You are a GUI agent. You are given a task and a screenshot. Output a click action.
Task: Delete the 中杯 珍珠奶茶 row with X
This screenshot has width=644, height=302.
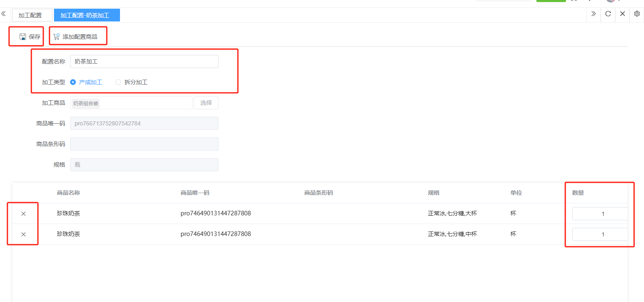(x=24, y=234)
